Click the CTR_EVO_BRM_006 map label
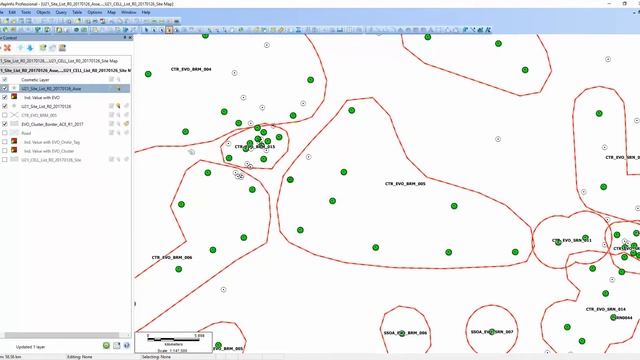The height and width of the screenshot is (360, 640). coord(172,258)
